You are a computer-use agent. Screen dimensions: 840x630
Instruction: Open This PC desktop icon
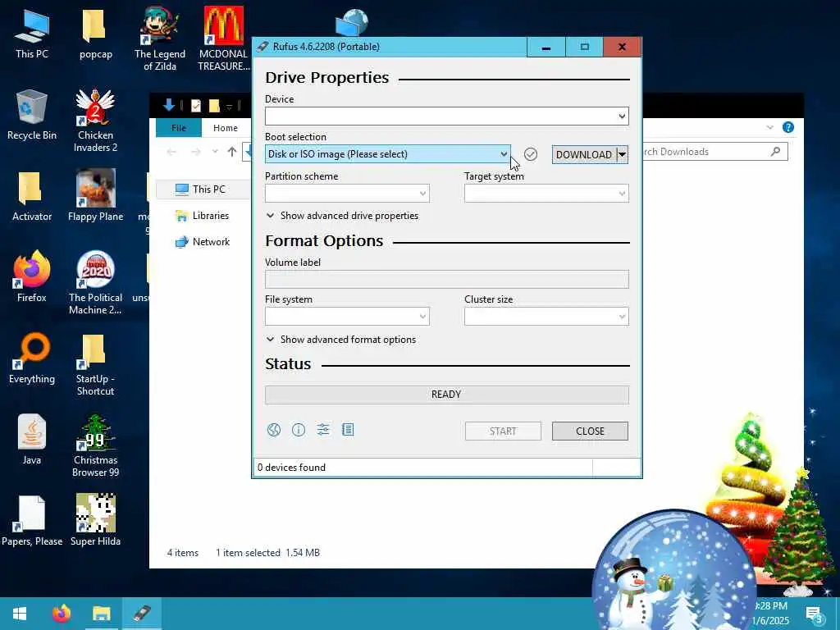coord(32,33)
